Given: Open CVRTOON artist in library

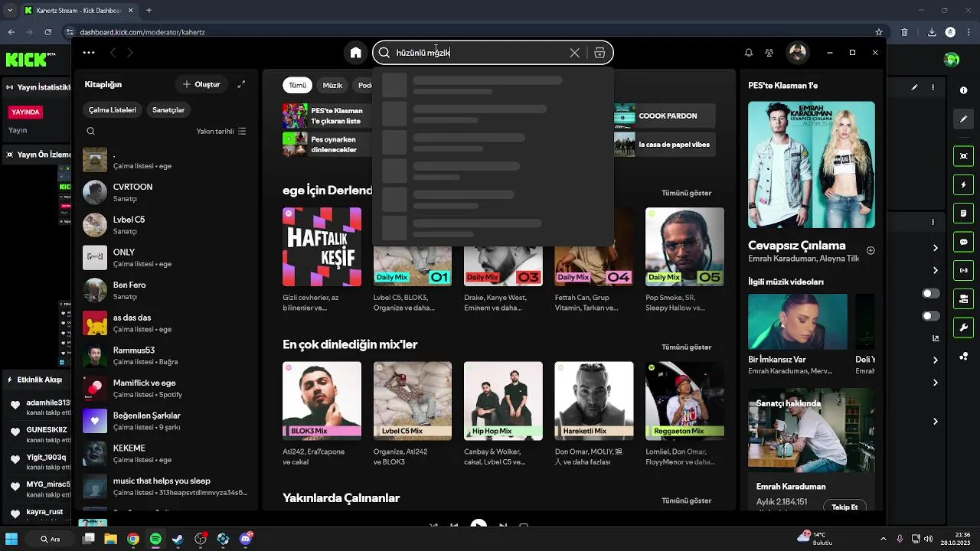Looking at the screenshot, I should tap(166, 192).
